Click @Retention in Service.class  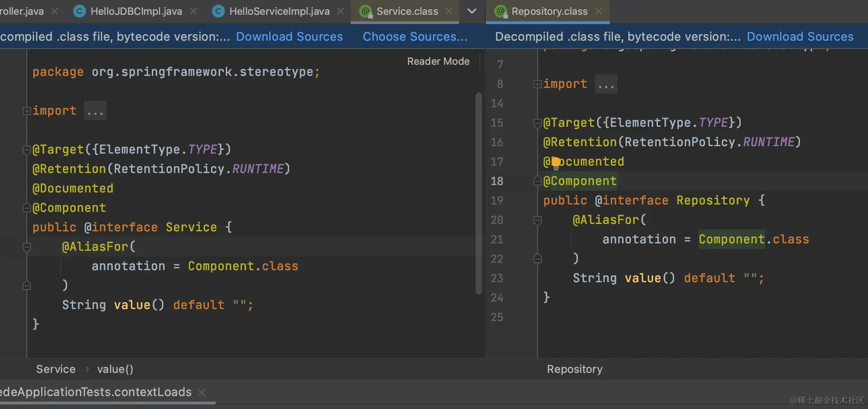coord(69,169)
